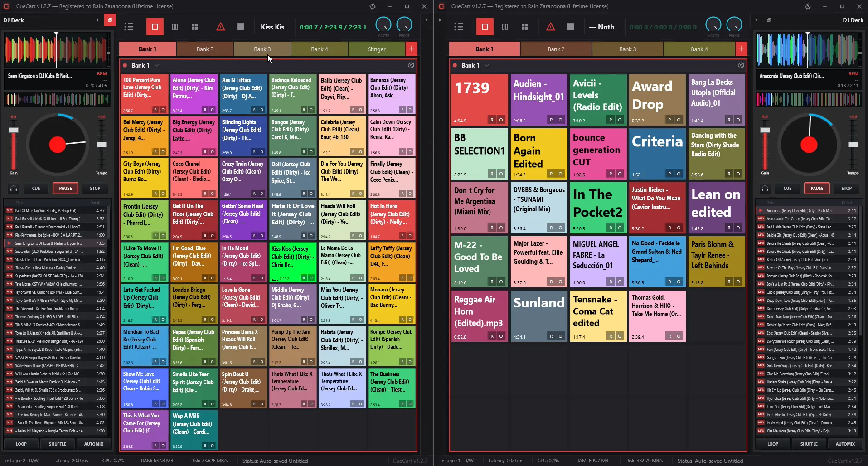Pop out the right DJ Deck panel
The height and width of the screenshot is (466, 868).
(x=769, y=20)
